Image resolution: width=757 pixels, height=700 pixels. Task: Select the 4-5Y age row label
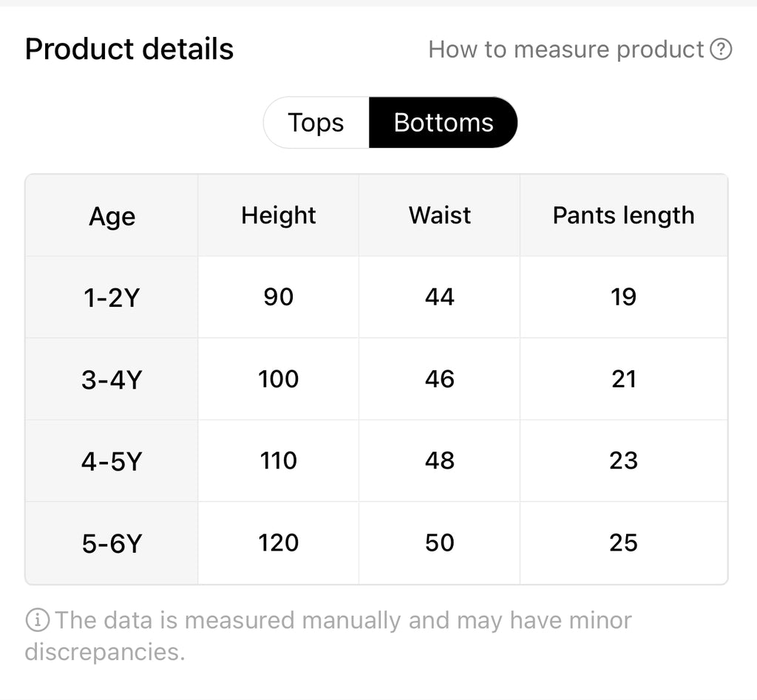pos(112,462)
